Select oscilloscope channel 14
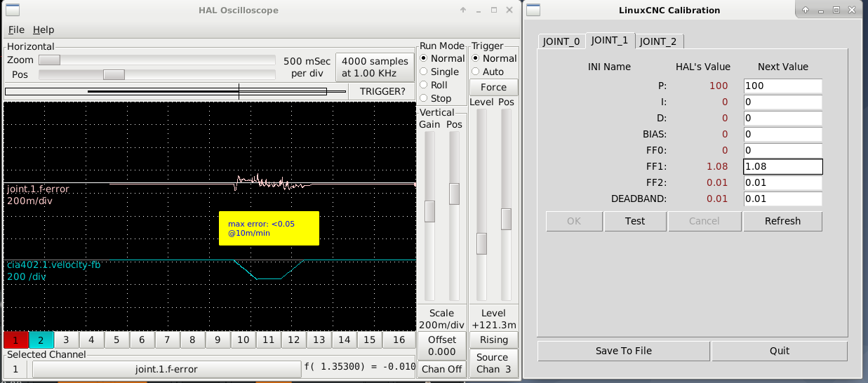868x383 pixels. [x=344, y=340]
